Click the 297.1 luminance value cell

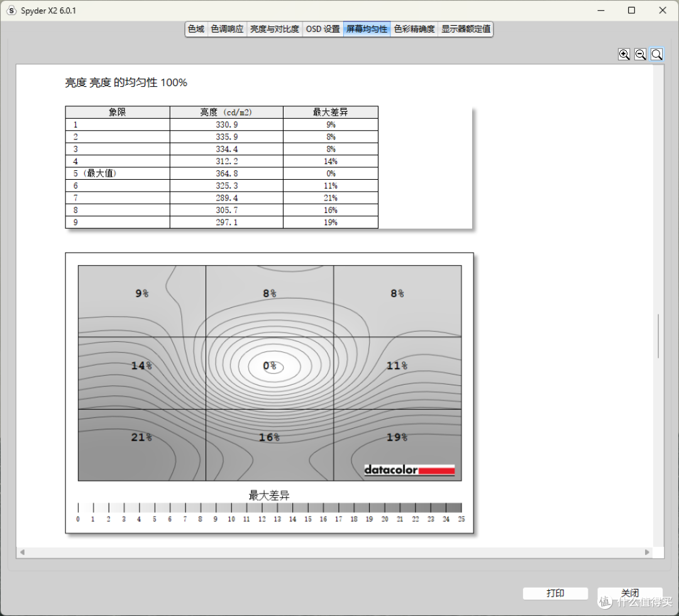226,222
